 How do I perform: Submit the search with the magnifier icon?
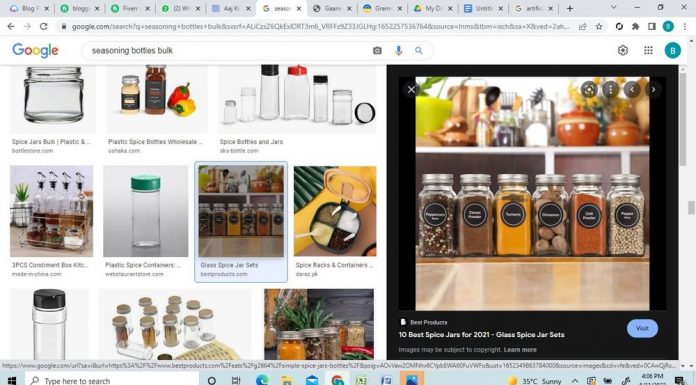[419, 51]
